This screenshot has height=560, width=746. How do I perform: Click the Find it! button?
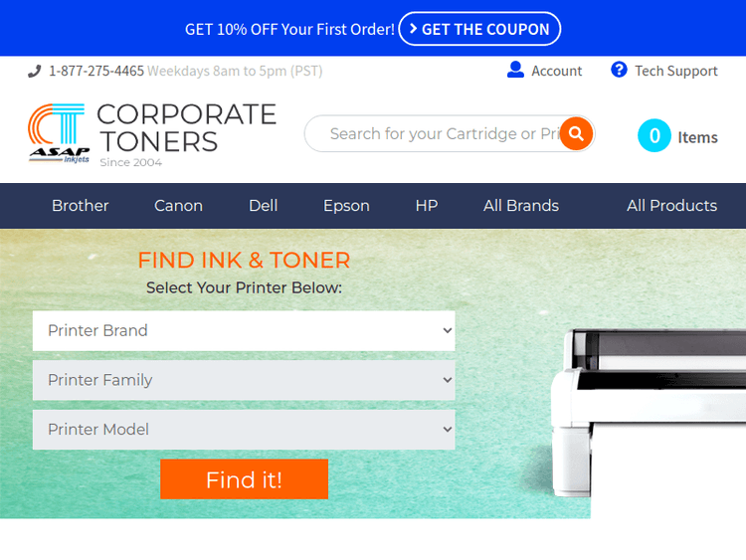244,479
